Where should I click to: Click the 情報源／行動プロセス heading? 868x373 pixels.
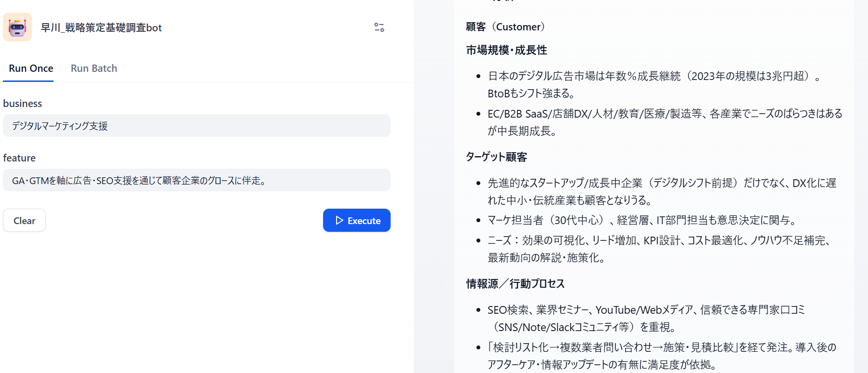(x=515, y=284)
